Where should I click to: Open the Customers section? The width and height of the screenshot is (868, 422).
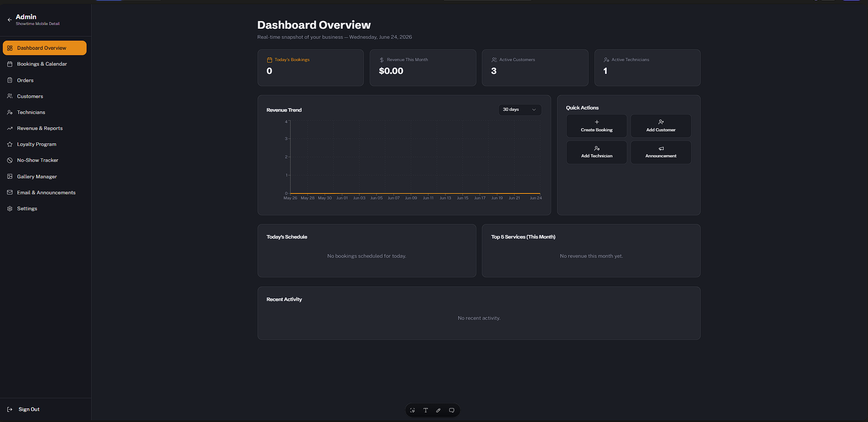(x=45, y=96)
